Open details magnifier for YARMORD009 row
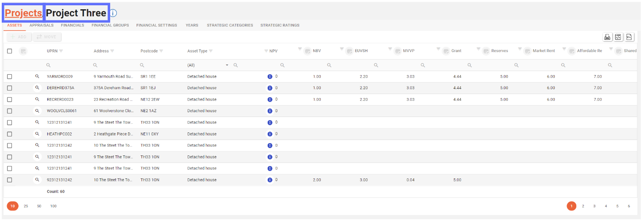This screenshot has width=644, height=223. tap(37, 76)
